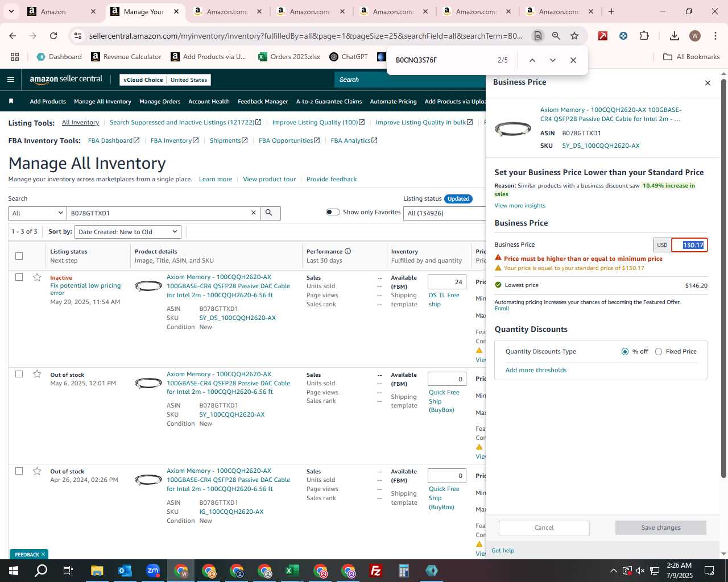This screenshot has width=728, height=582.
Task: Go to previous find-in-page match
Action: point(532,60)
